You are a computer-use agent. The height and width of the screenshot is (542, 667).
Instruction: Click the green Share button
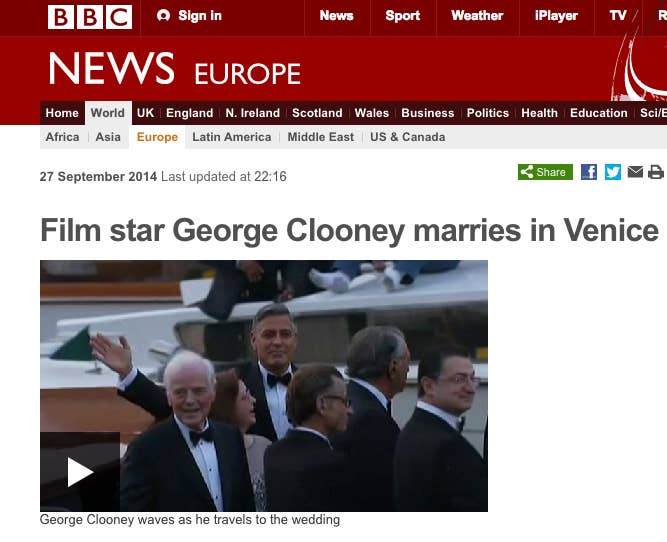tap(545, 172)
